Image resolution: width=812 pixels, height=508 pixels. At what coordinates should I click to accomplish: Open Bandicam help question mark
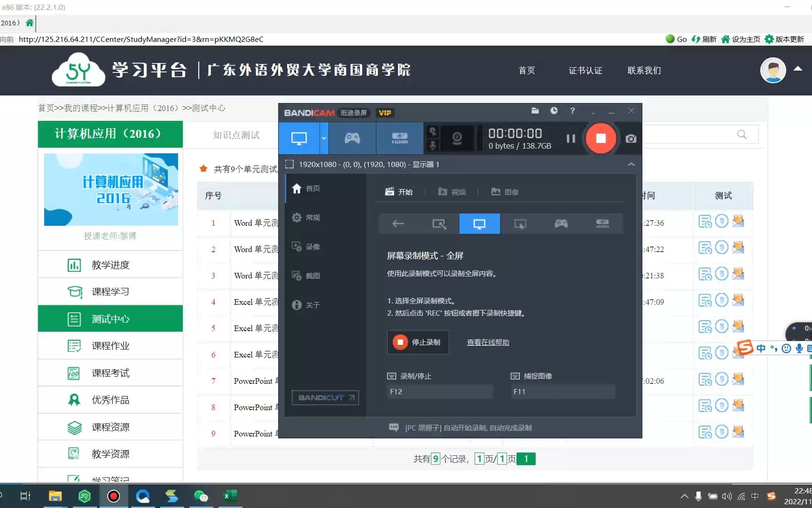572,111
